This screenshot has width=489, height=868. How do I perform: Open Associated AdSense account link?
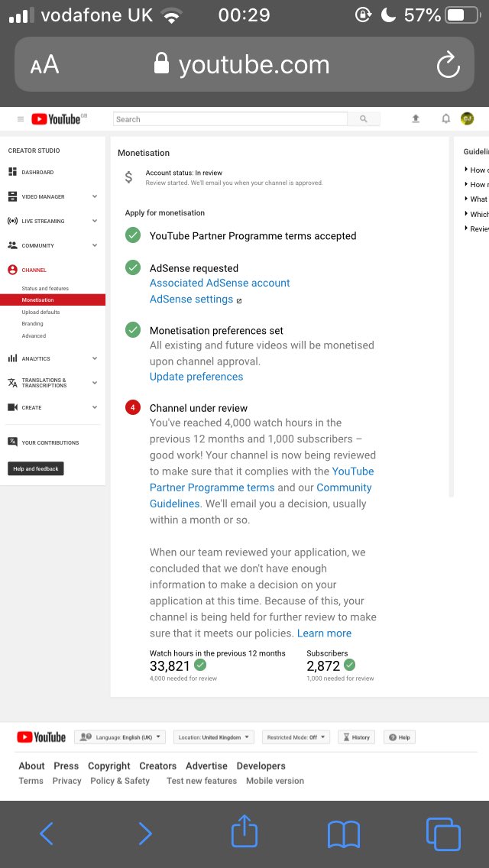click(220, 283)
